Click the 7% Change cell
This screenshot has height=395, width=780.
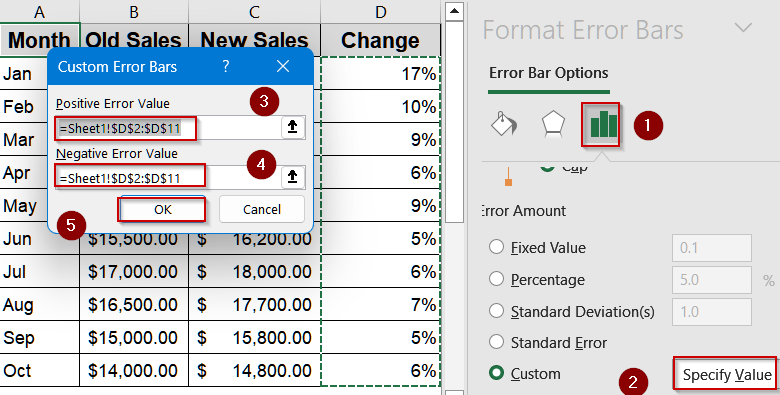pyautogui.click(x=381, y=304)
